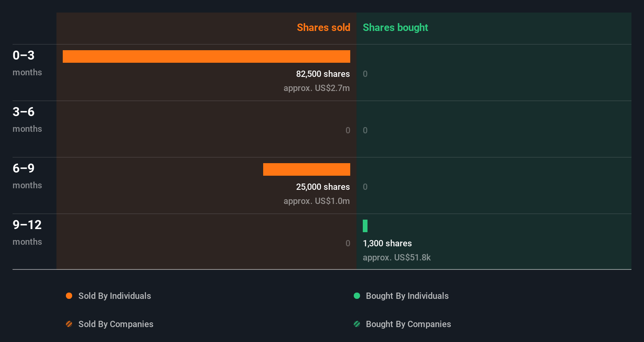Click the 9–12 months row label
The image size is (644, 342).
[x=27, y=233]
